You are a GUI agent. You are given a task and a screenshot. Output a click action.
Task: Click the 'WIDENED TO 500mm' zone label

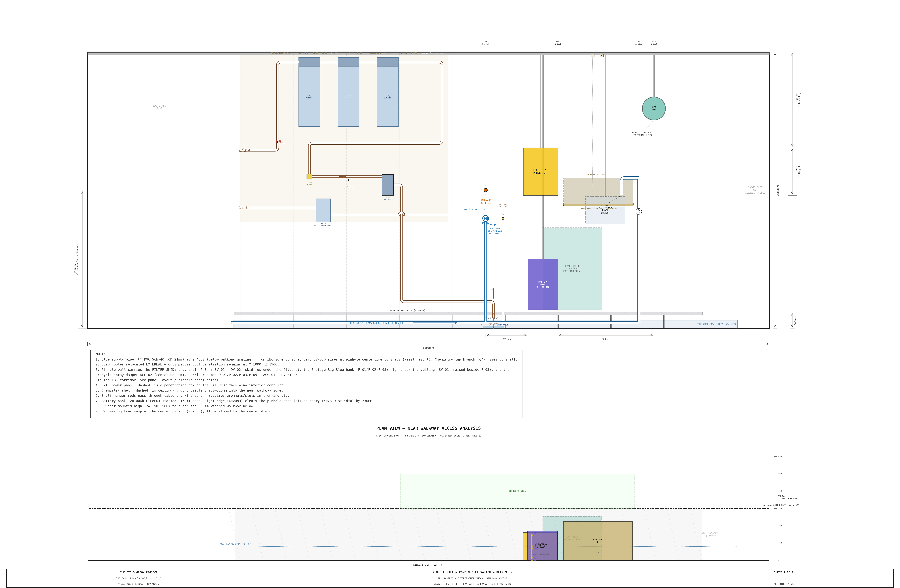(x=517, y=491)
